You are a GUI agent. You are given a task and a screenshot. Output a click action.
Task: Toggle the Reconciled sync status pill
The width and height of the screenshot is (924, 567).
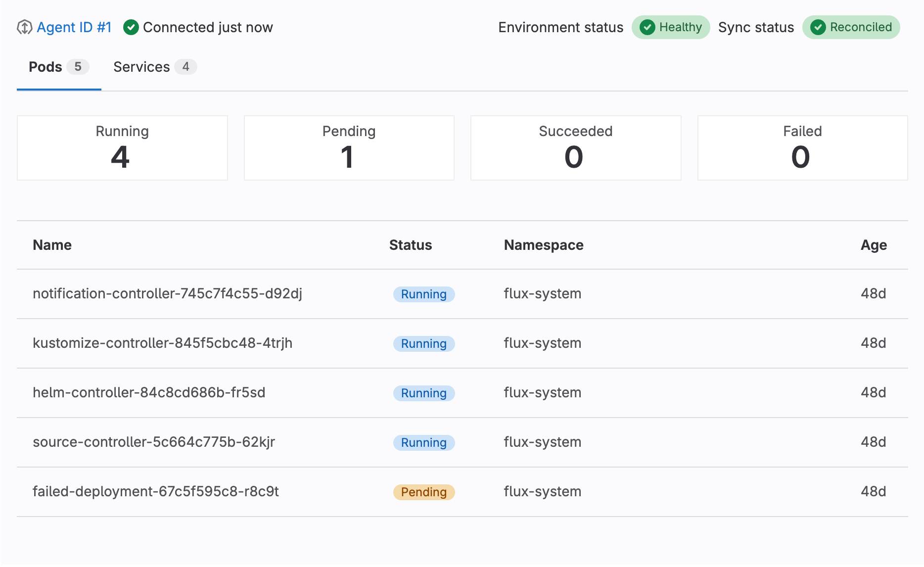(x=851, y=27)
